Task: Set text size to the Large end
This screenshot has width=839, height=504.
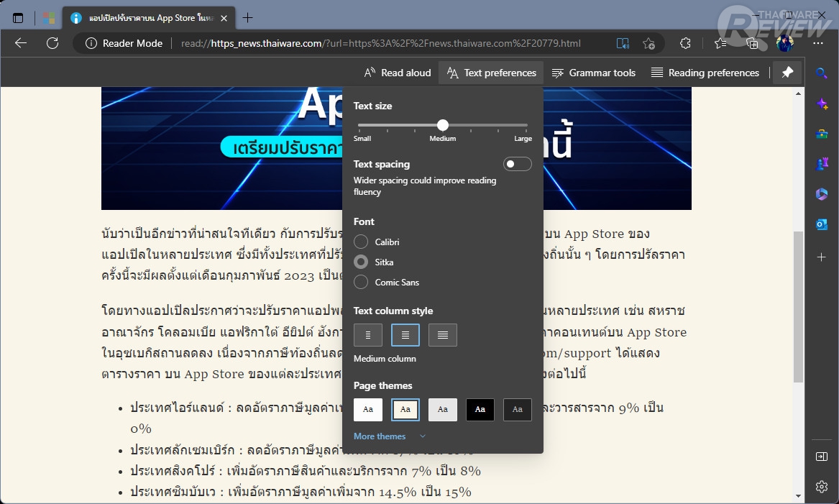Action: click(x=526, y=125)
